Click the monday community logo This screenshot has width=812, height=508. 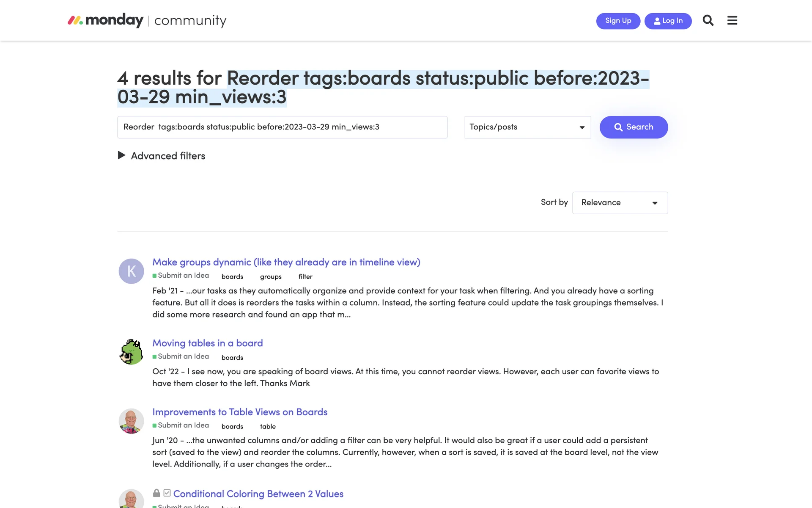[147, 20]
